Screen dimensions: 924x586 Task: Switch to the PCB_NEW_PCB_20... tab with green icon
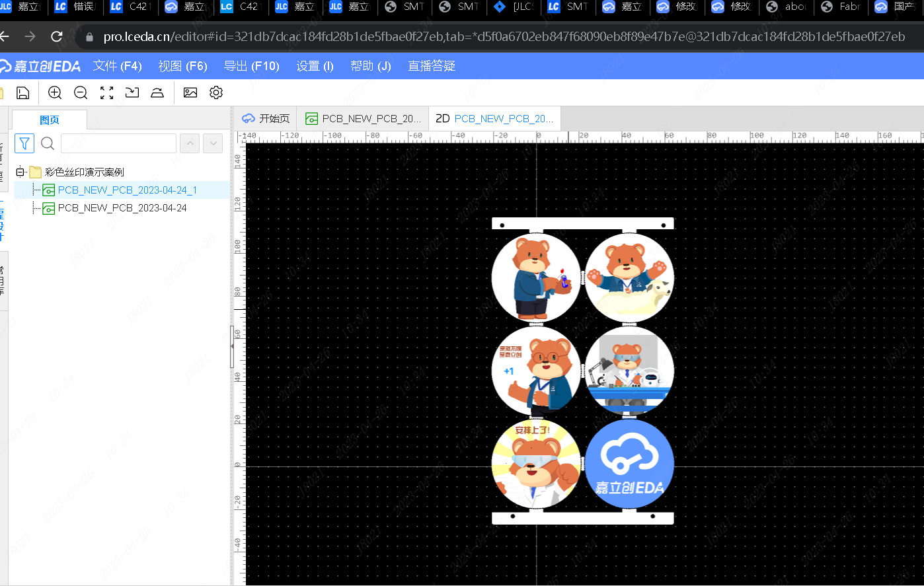point(363,118)
